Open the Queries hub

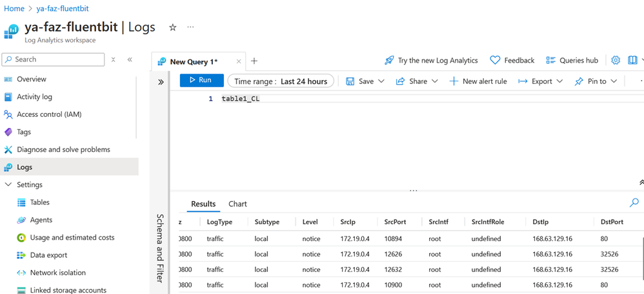pos(572,60)
